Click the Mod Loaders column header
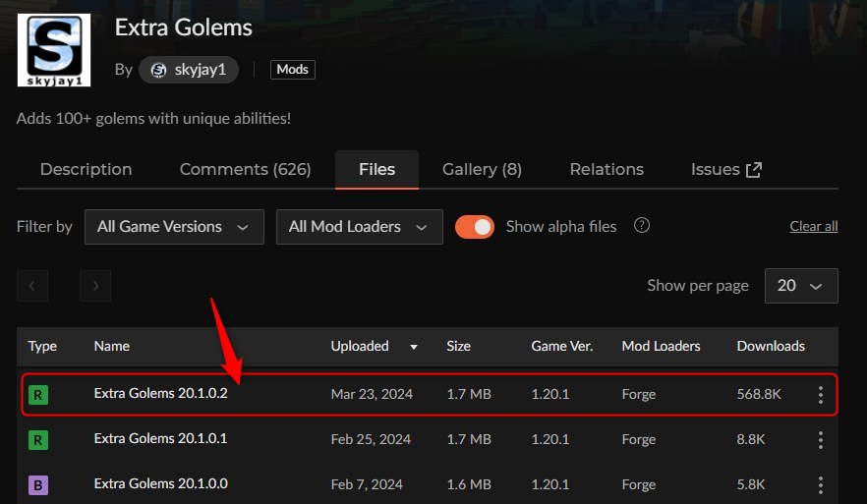The image size is (867, 504). point(661,346)
